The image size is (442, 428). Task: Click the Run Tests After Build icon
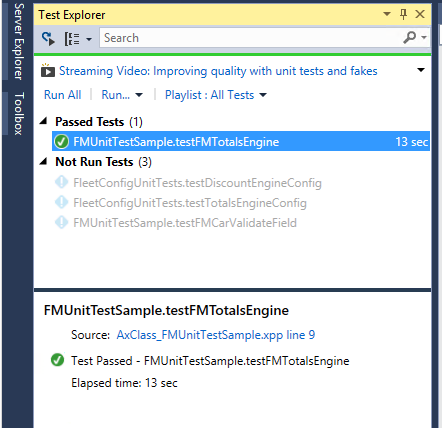tap(48, 38)
